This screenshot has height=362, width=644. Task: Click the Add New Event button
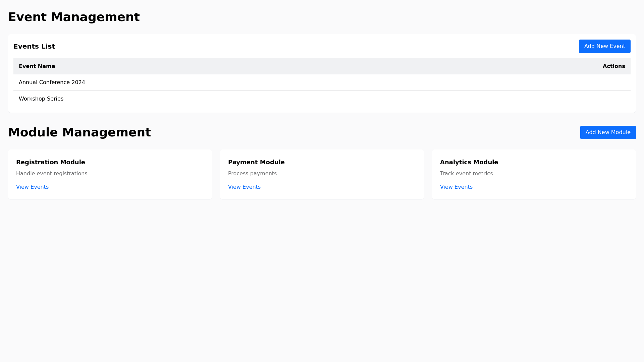604,46
